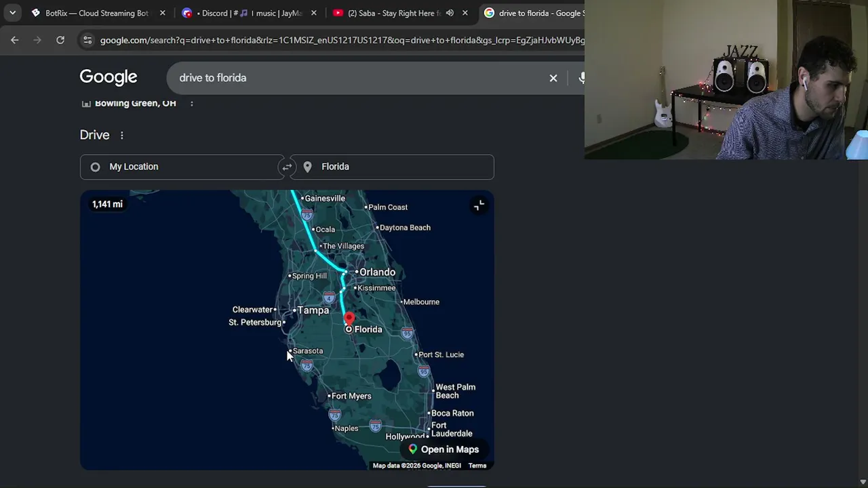The height and width of the screenshot is (488, 868).
Task: Select The Villages map label
Action: [344, 246]
